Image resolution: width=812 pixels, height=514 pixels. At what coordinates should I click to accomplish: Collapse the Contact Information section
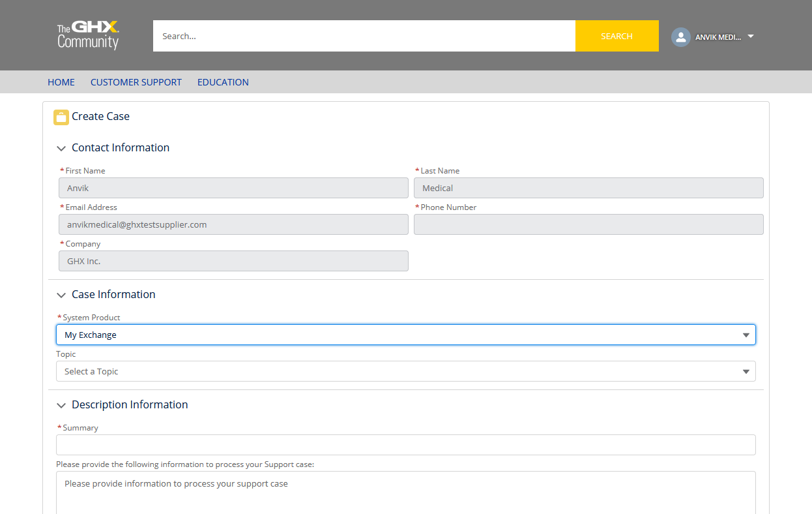[x=61, y=149]
